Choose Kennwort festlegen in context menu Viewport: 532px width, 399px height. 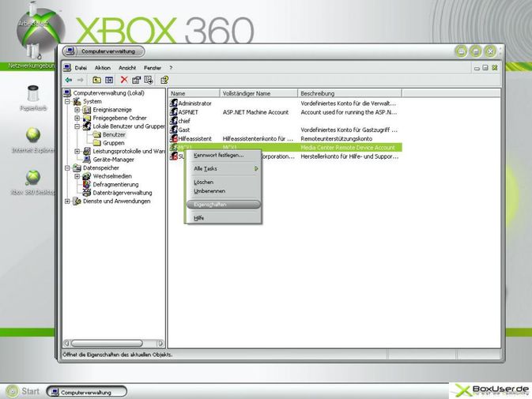click(x=224, y=156)
